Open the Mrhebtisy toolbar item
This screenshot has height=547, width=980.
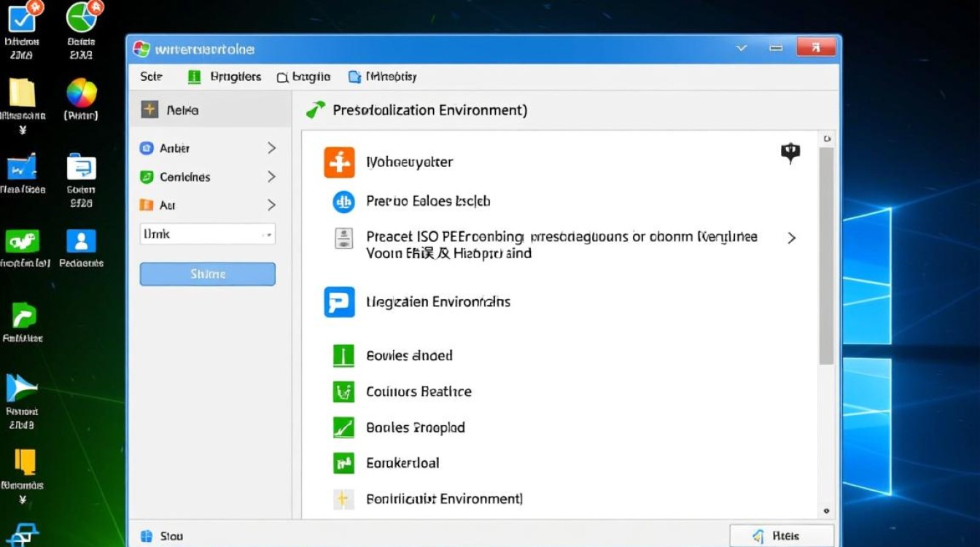pos(383,77)
